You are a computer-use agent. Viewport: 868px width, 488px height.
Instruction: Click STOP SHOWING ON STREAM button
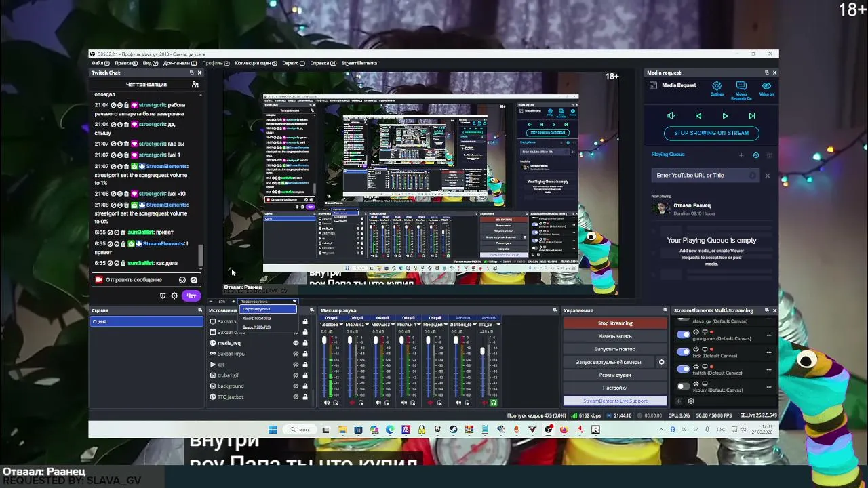click(711, 134)
